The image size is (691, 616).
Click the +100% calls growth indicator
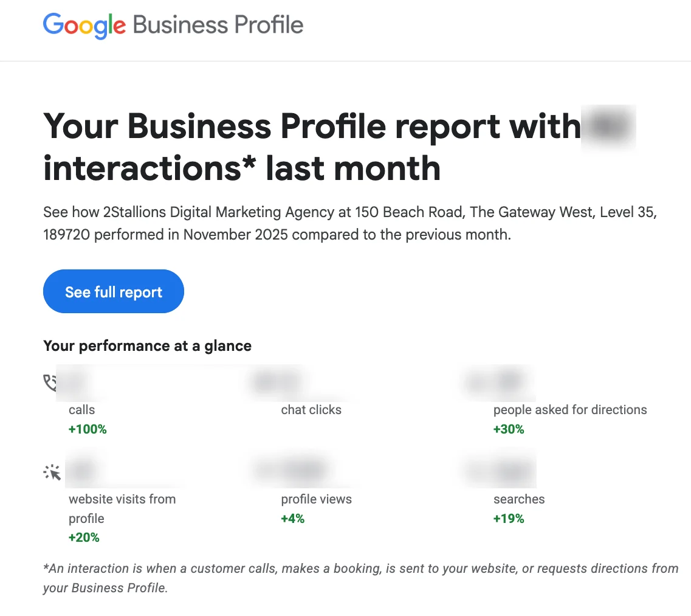click(x=87, y=429)
